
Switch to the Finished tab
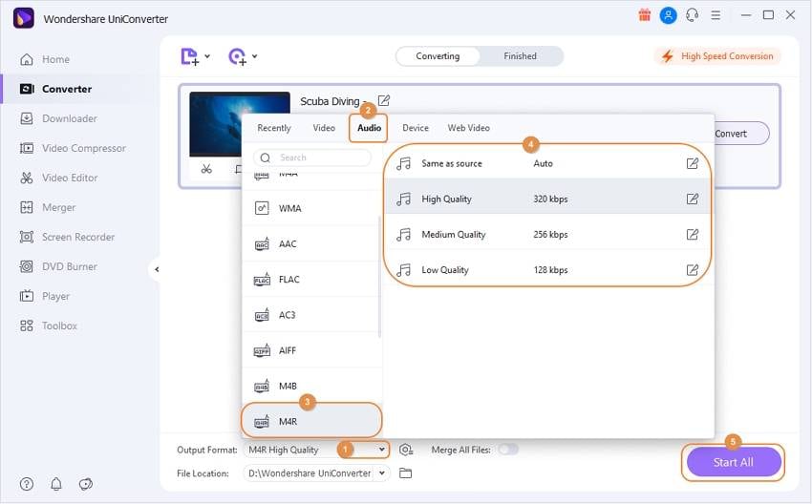tap(520, 56)
